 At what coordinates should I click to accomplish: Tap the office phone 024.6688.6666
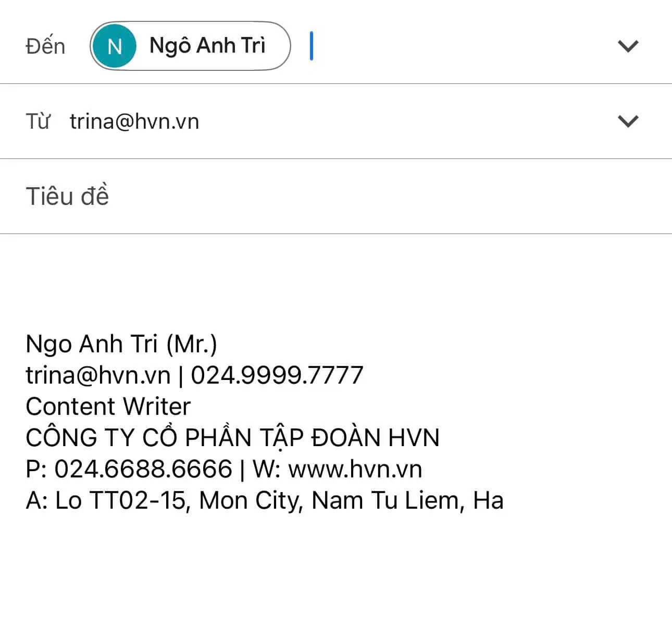pyautogui.click(x=143, y=469)
